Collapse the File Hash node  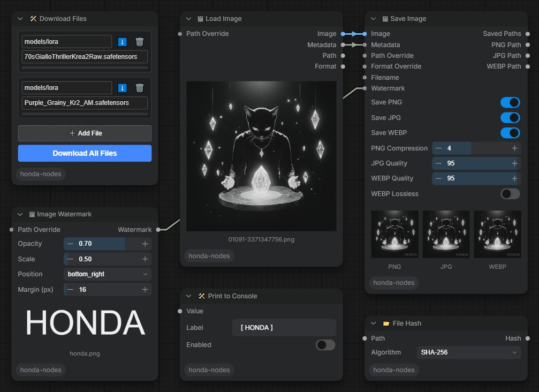pyautogui.click(x=373, y=323)
